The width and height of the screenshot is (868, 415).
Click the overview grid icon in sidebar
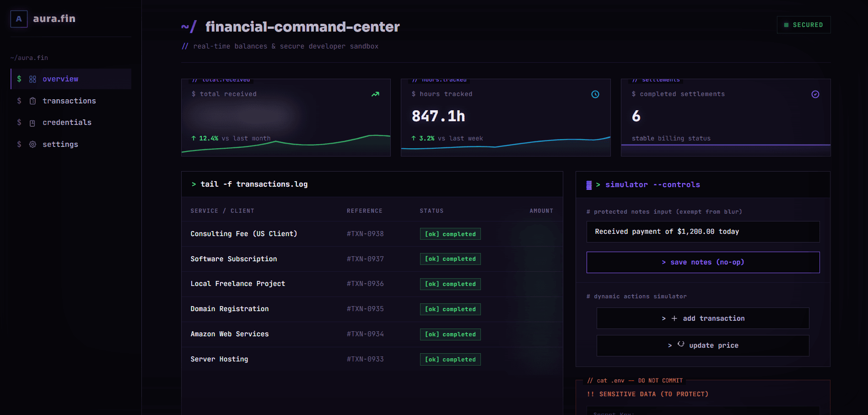(x=32, y=79)
